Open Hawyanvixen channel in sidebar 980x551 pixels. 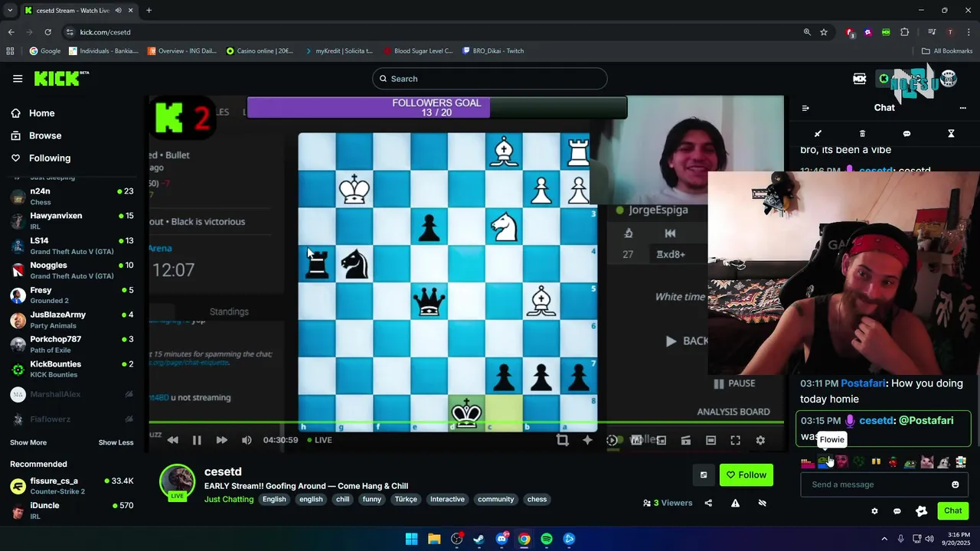coord(72,220)
